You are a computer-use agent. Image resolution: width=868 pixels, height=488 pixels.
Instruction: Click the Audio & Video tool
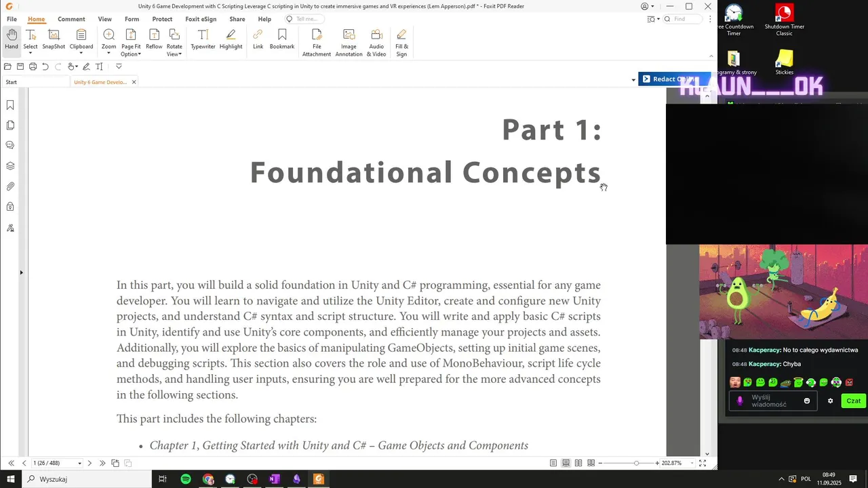point(376,43)
